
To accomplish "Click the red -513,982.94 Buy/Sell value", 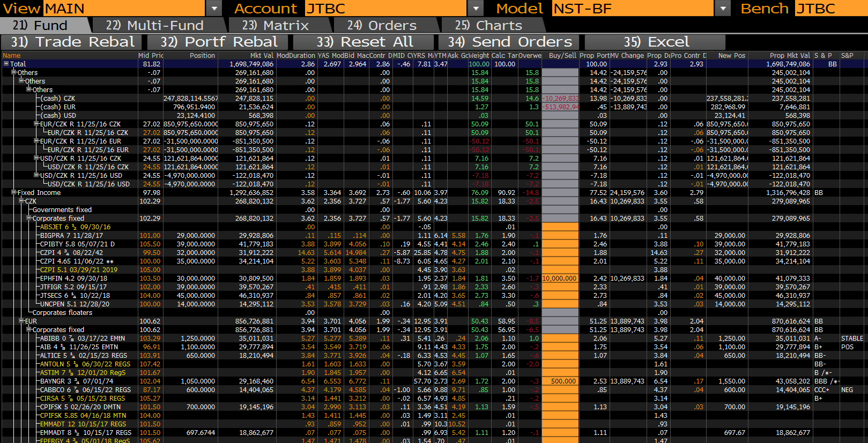I will click(x=561, y=107).
